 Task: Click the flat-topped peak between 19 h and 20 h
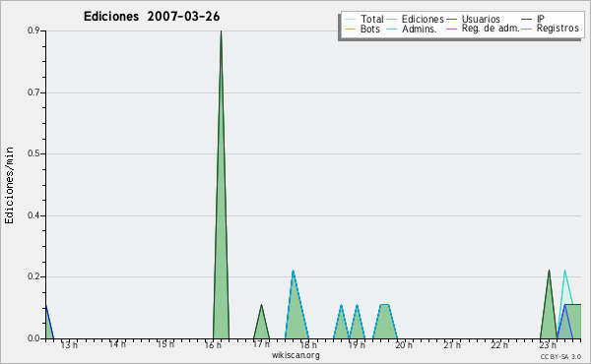(x=384, y=322)
